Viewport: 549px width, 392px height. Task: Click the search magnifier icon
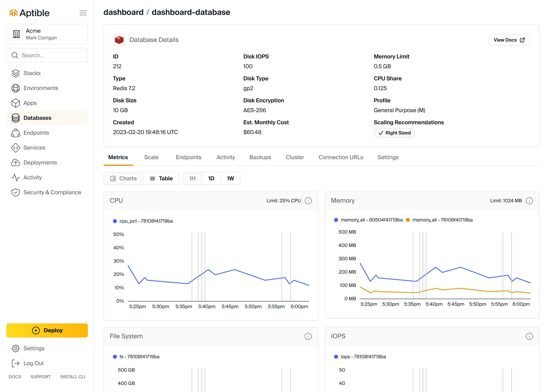[15, 55]
